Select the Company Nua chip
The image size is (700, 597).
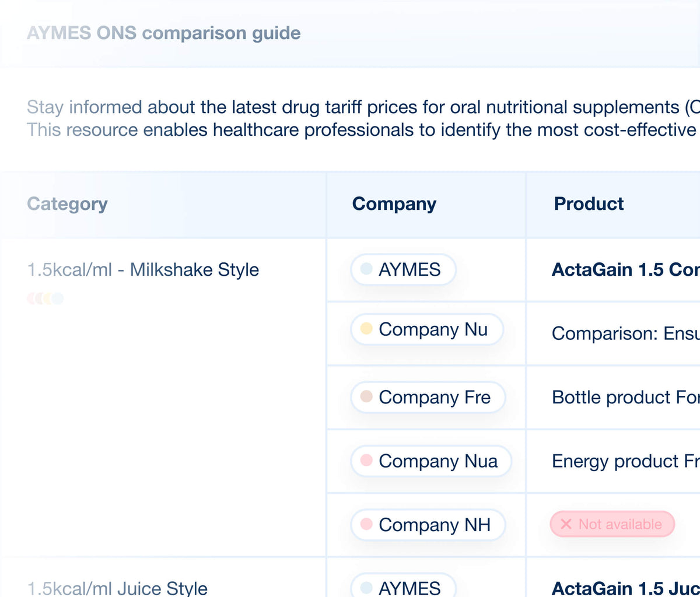pos(432,461)
